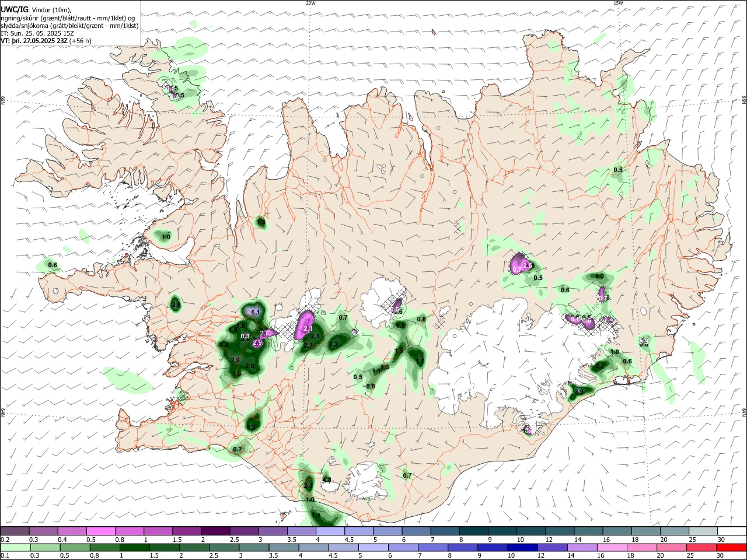Select the deep blue 10 rain legend swatch

523,547
